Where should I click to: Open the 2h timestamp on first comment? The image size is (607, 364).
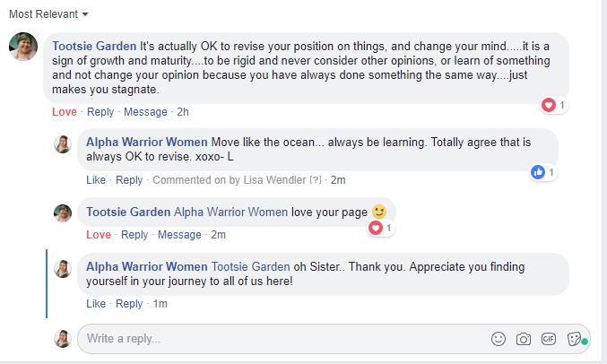coord(183,112)
